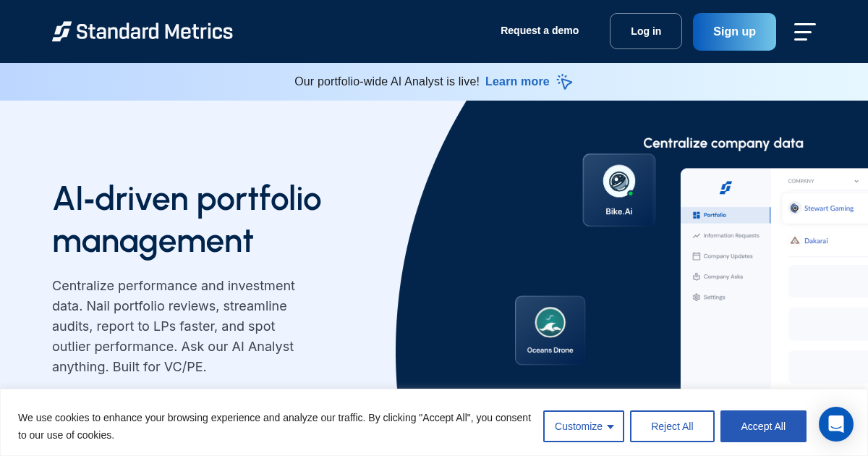Open the Customize cookie options dropdown
868x456 pixels.
pos(584,426)
